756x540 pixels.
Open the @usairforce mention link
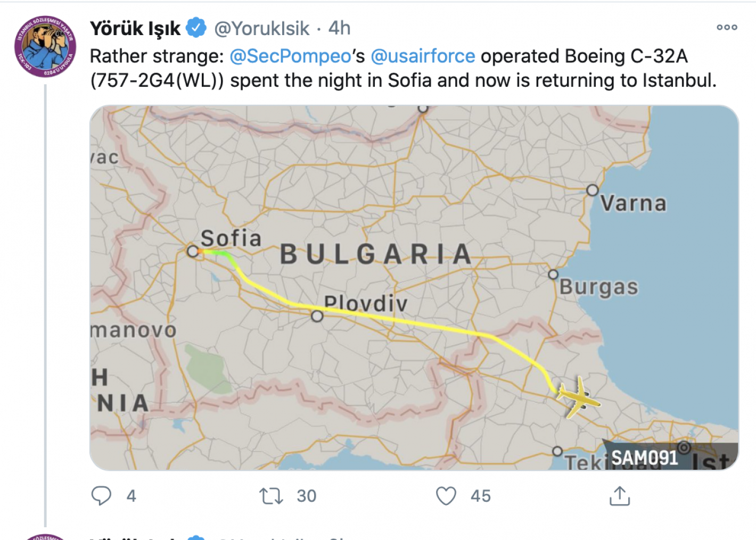423,56
